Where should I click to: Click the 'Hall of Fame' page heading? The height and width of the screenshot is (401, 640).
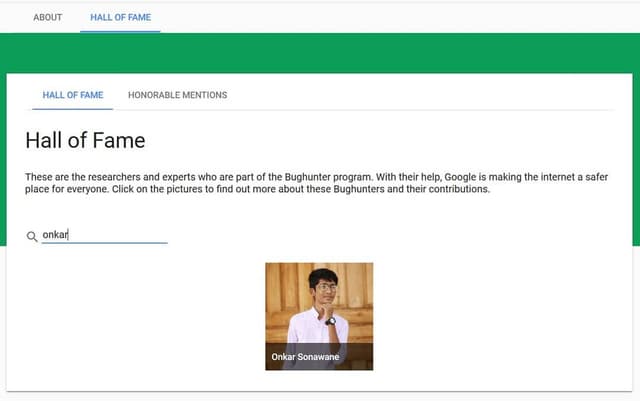[85, 140]
